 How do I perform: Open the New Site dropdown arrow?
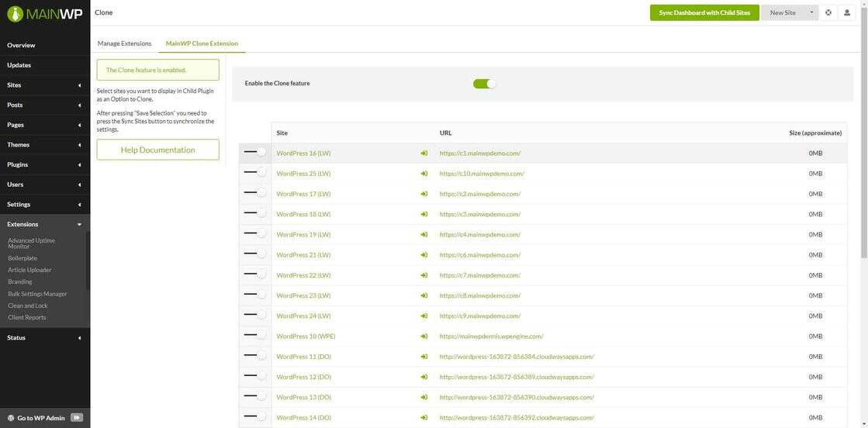tap(811, 12)
